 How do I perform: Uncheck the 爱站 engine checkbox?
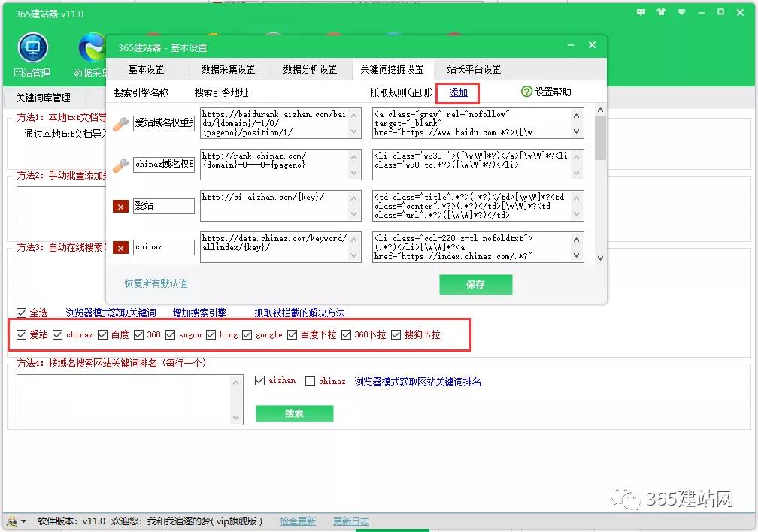(21, 334)
